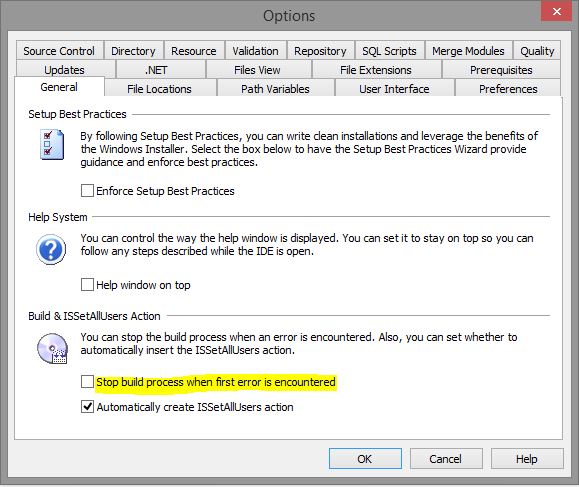Open the User Interface tab

coord(394,89)
